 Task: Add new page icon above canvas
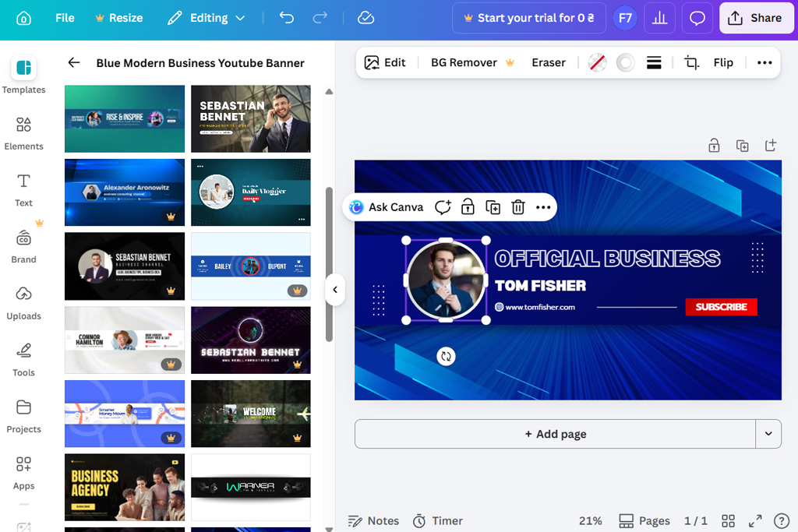(771, 146)
